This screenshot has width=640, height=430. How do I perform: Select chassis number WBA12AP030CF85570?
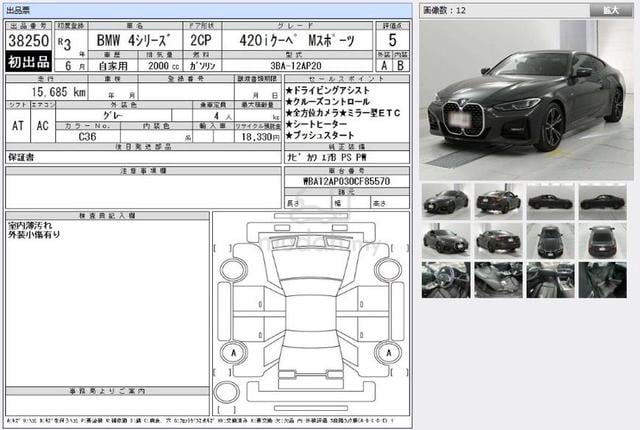pyautogui.click(x=347, y=181)
